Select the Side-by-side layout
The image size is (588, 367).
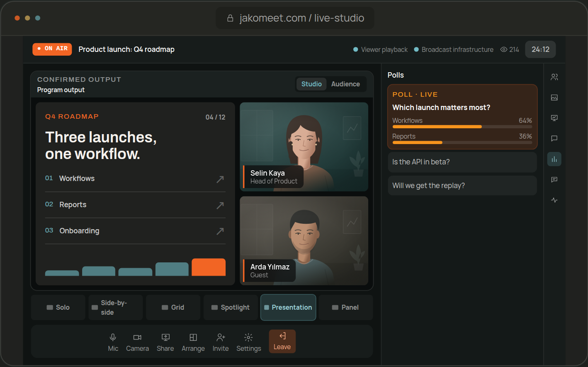click(x=116, y=307)
